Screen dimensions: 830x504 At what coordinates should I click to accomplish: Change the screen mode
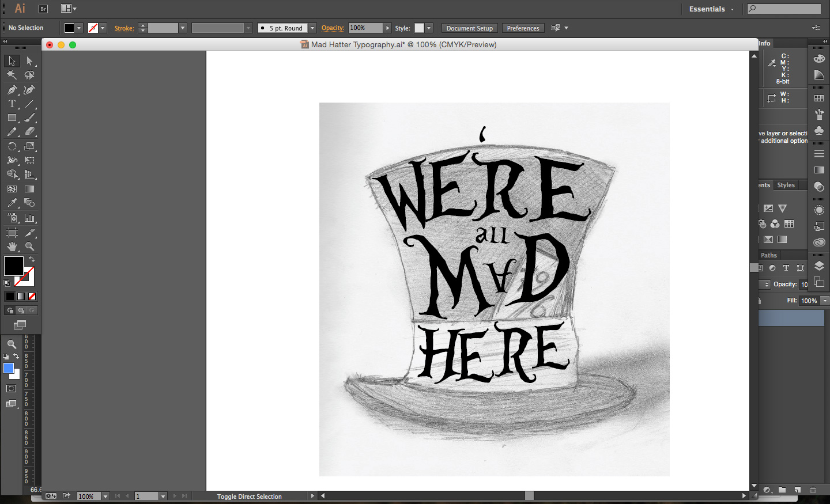[20, 325]
